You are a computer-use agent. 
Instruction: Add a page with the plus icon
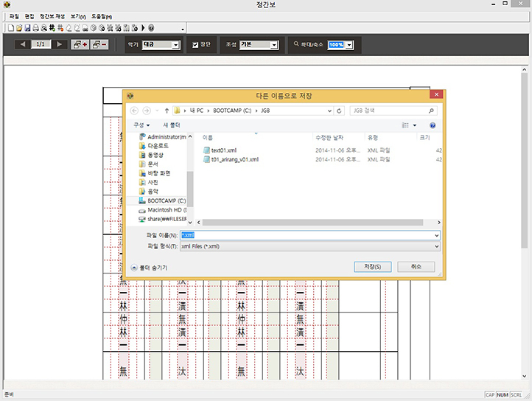[x=80, y=44]
